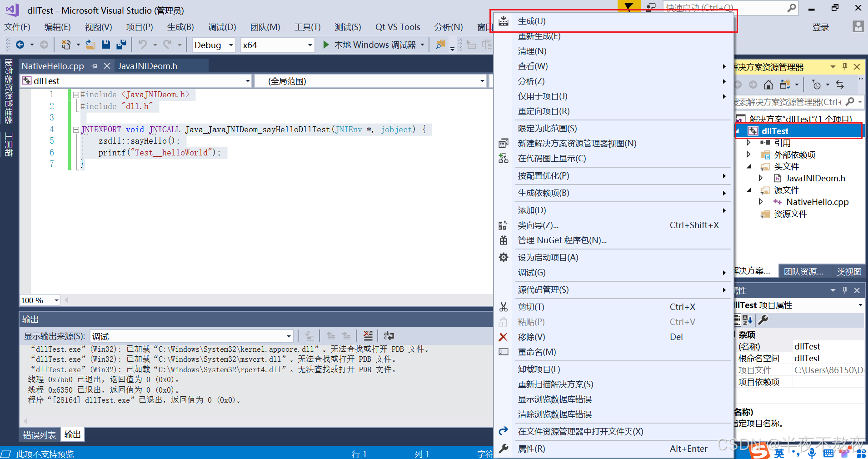Click the Find in Files toolbar icon
The width and height of the screenshot is (868, 459).
point(440,45)
